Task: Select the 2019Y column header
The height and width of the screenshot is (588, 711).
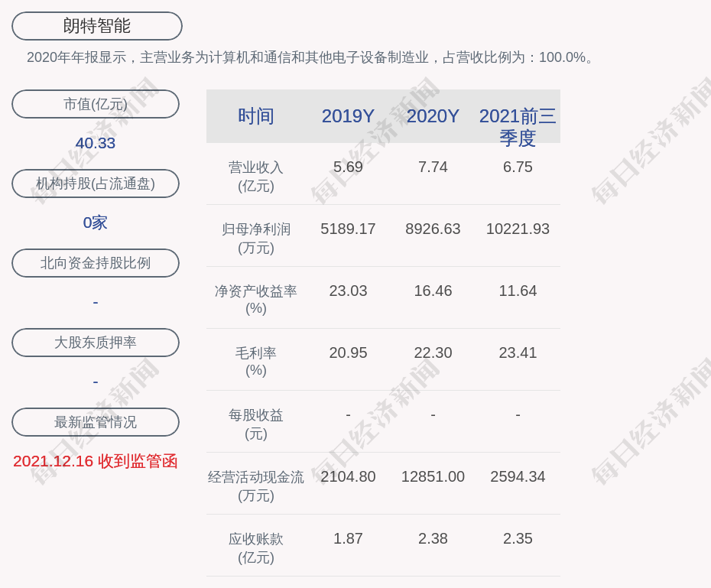Action: click(348, 116)
